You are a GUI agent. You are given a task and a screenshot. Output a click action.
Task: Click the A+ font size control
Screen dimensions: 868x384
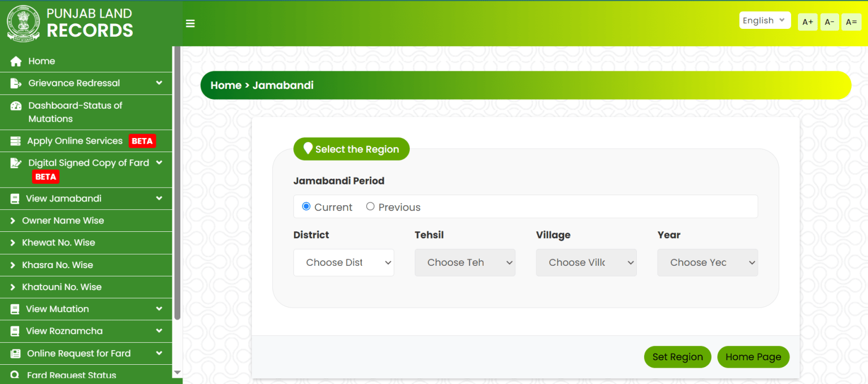click(x=807, y=21)
